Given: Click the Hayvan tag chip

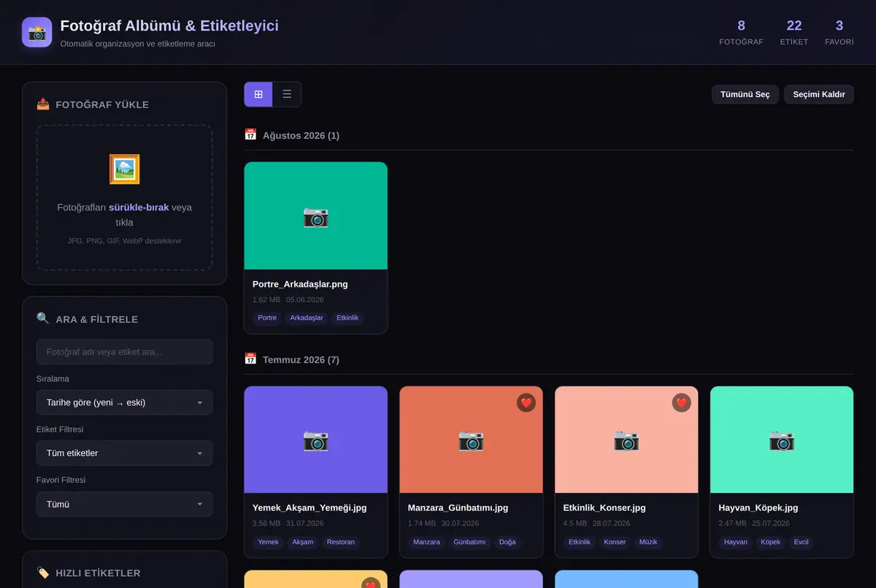Looking at the screenshot, I should point(736,542).
